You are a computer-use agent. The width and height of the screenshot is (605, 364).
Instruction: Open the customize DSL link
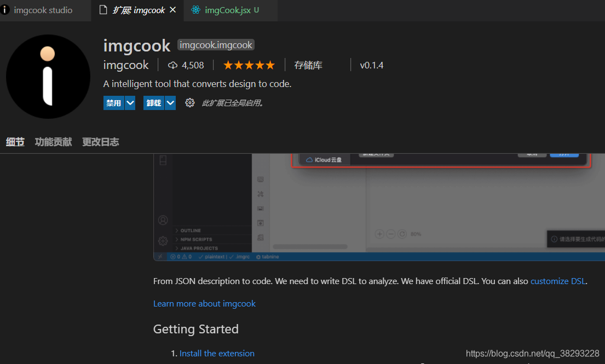pos(557,281)
